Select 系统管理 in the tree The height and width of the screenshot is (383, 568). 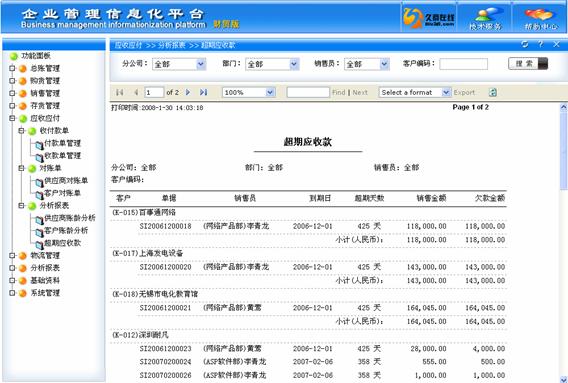(x=45, y=293)
